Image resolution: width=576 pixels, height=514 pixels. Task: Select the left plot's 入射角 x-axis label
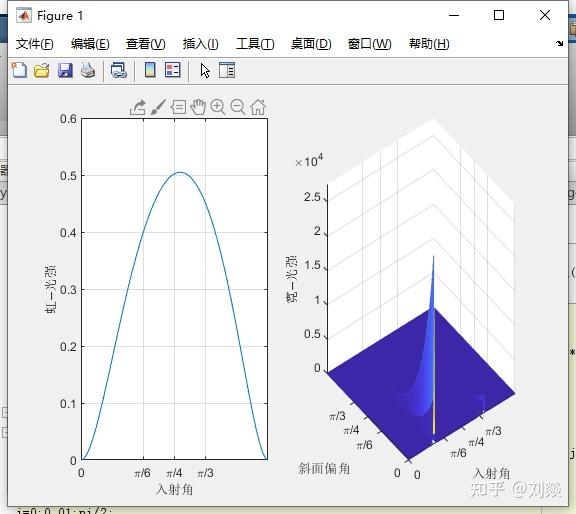[174, 489]
